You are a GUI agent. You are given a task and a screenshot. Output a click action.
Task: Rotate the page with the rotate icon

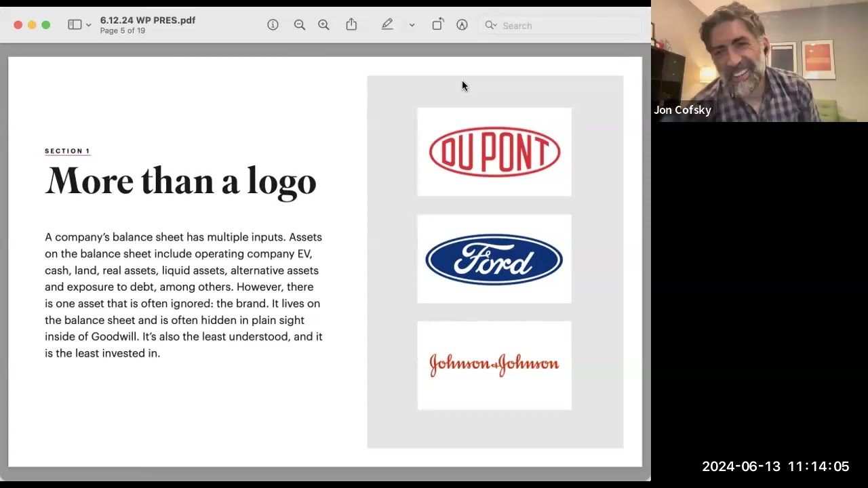click(437, 24)
